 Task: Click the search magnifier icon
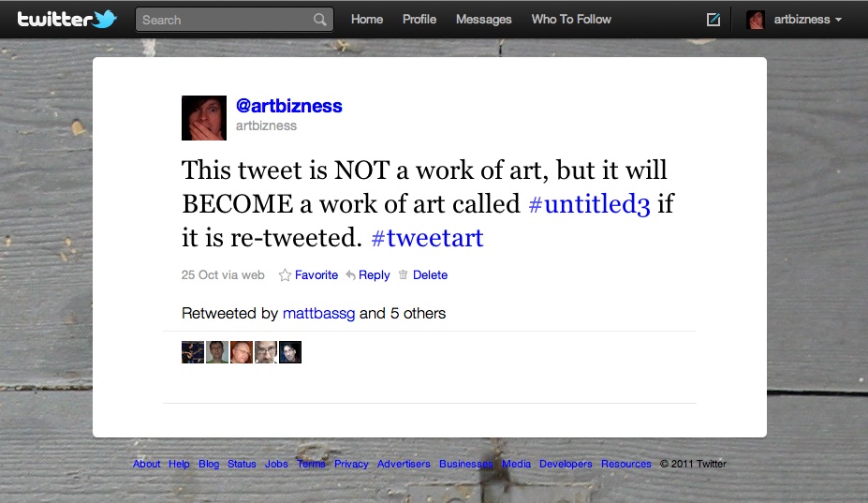[320, 20]
